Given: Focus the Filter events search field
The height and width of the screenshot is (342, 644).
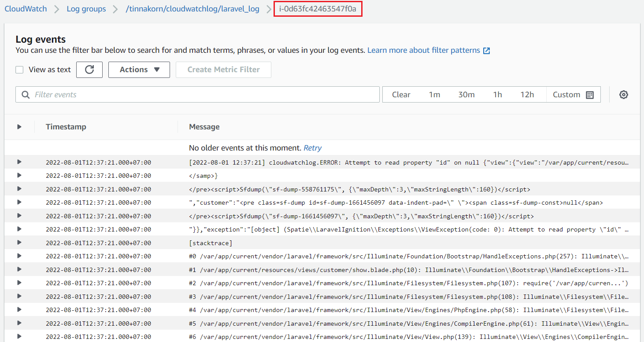Looking at the screenshot, I should pos(197,95).
